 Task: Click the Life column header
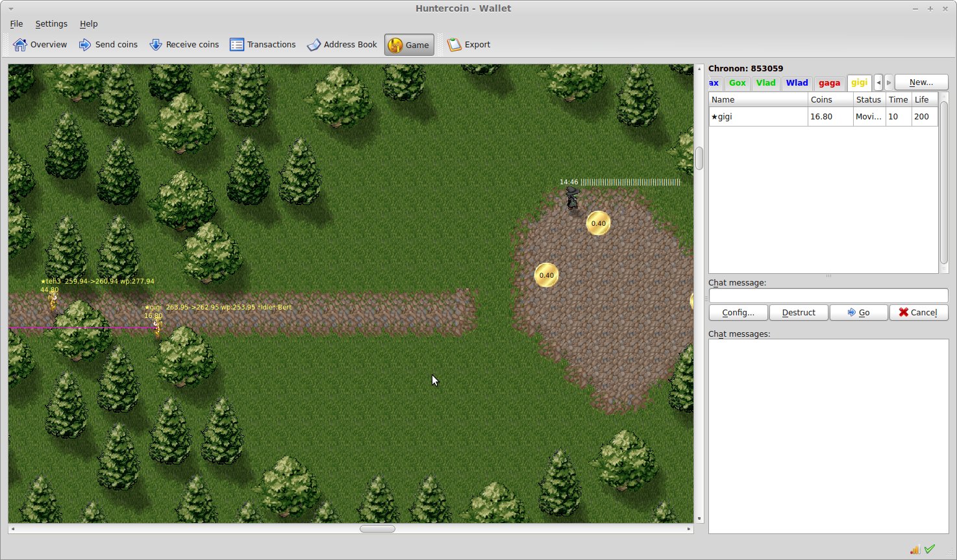pos(924,100)
